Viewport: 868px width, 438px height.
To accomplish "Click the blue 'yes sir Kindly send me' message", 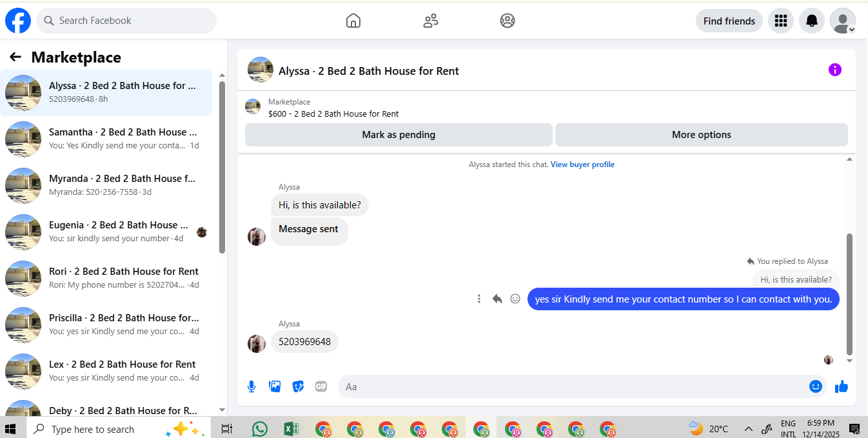I will (684, 299).
